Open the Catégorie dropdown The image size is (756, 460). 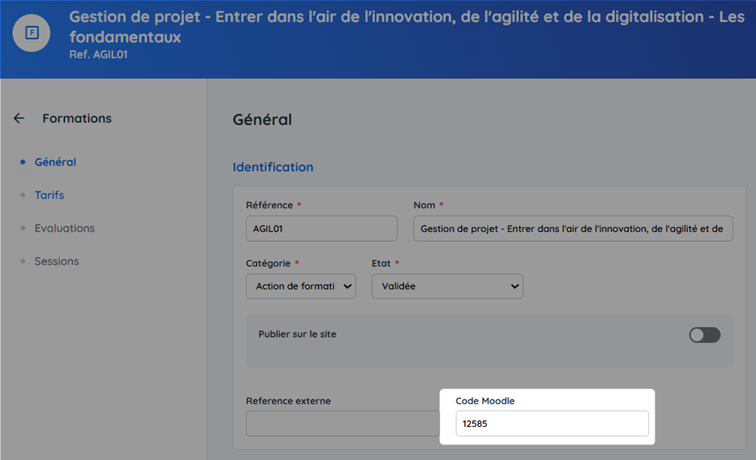pyautogui.click(x=300, y=286)
